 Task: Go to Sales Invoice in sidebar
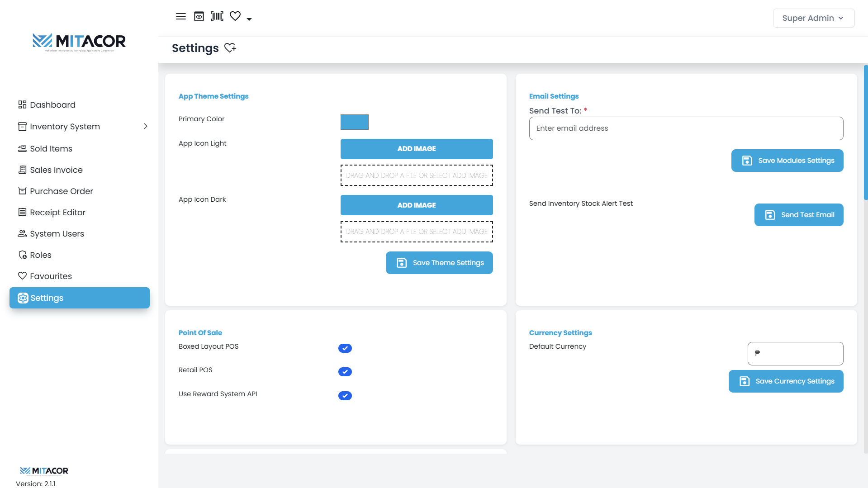coord(56,170)
